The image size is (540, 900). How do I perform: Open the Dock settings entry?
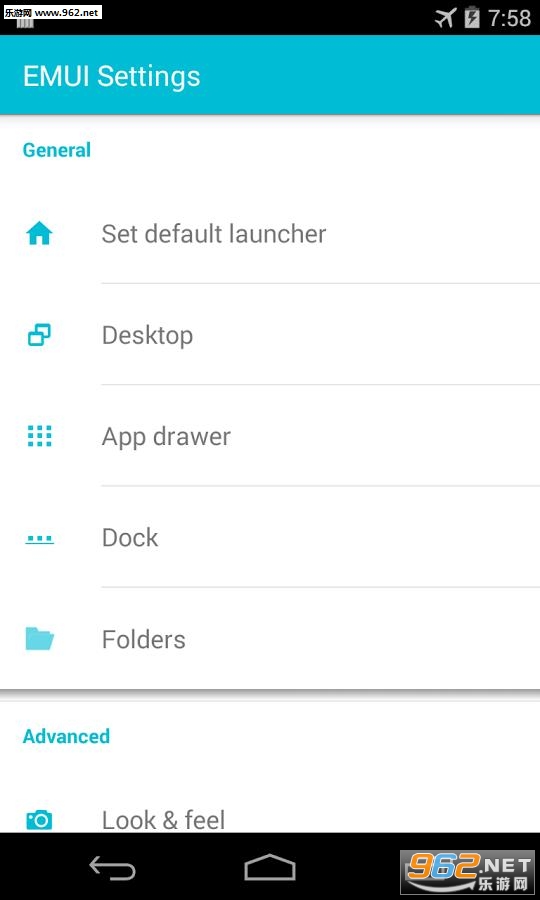pos(270,537)
